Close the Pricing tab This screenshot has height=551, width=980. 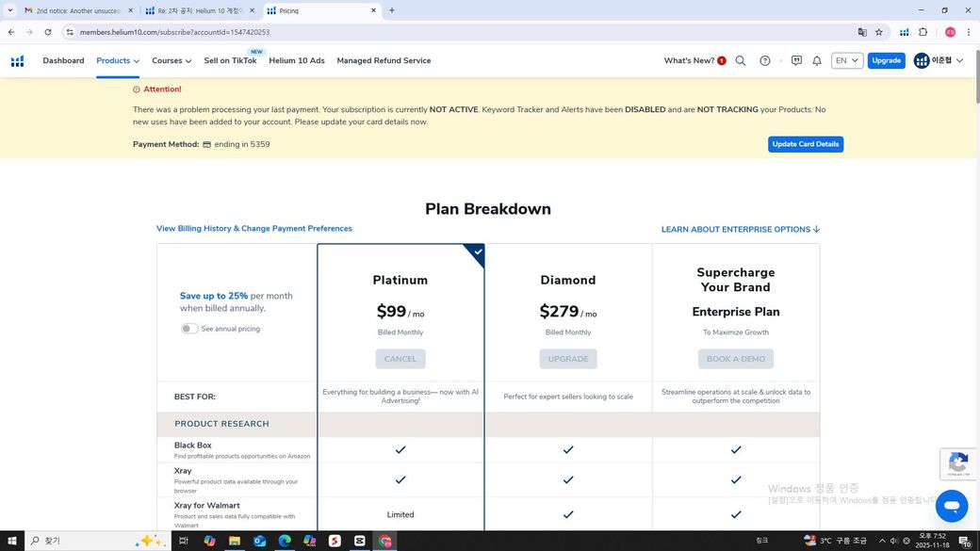point(373,10)
